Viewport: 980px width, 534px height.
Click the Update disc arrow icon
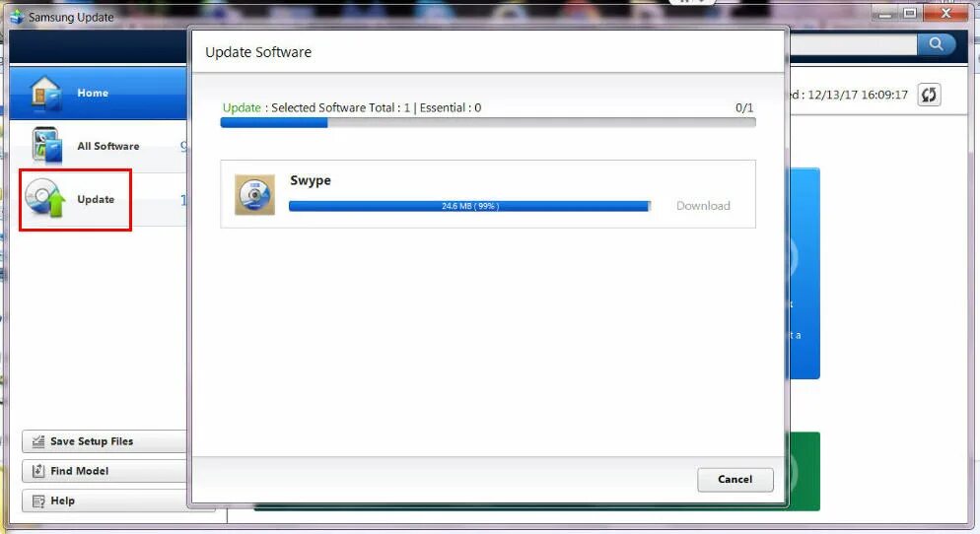pyautogui.click(x=45, y=199)
